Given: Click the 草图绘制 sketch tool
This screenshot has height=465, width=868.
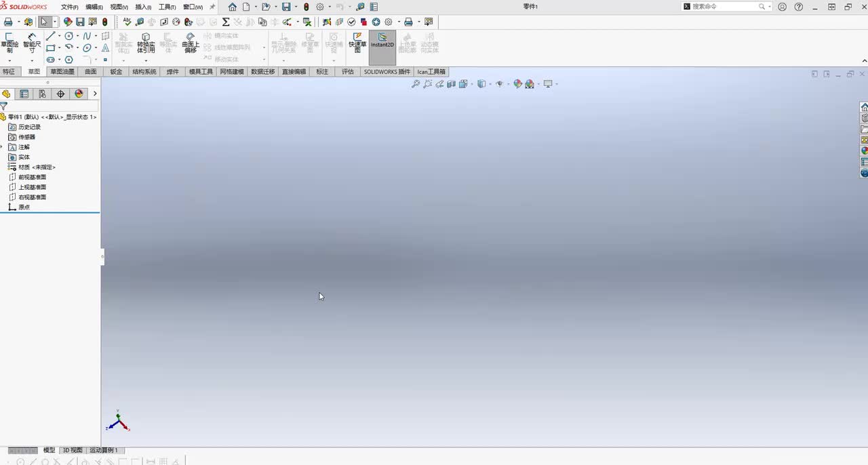Looking at the screenshot, I should coord(9,42).
